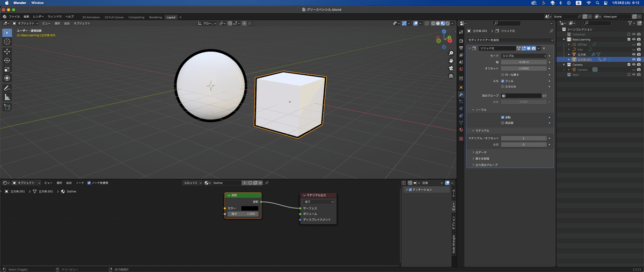Image resolution: width=644 pixels, height=272 pixels.
Task: Open the Object properties orange square tab
Action: click(x=461, y=87)
